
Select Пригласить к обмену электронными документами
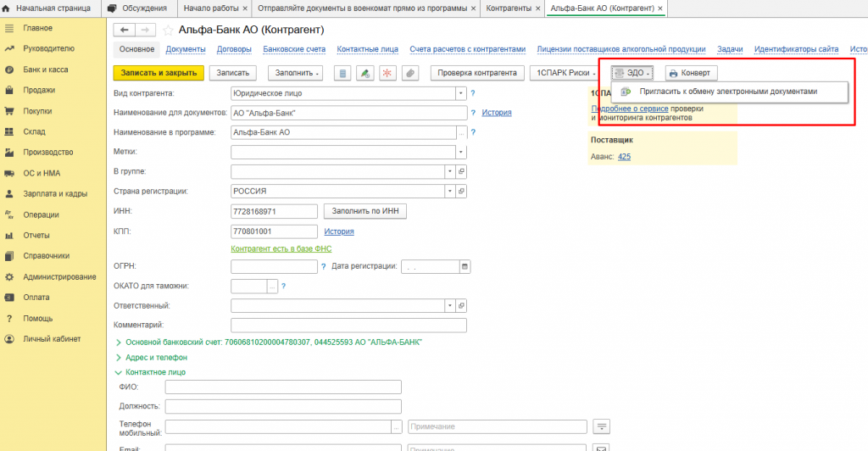point(728,92)
